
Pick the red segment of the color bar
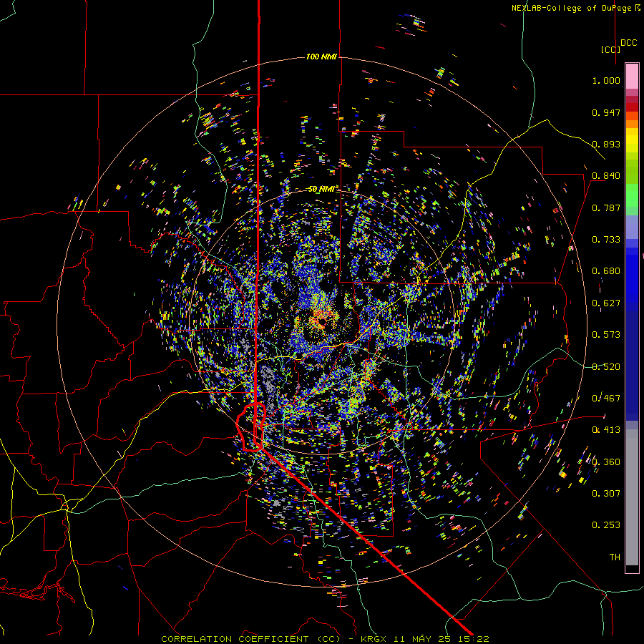(x=632, y=107)
